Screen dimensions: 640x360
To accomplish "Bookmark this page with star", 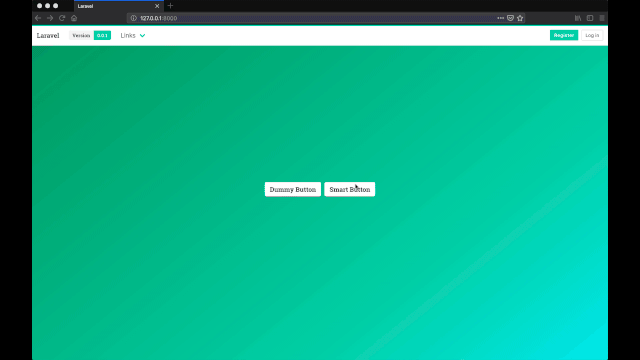I will [x=520, y=18].
